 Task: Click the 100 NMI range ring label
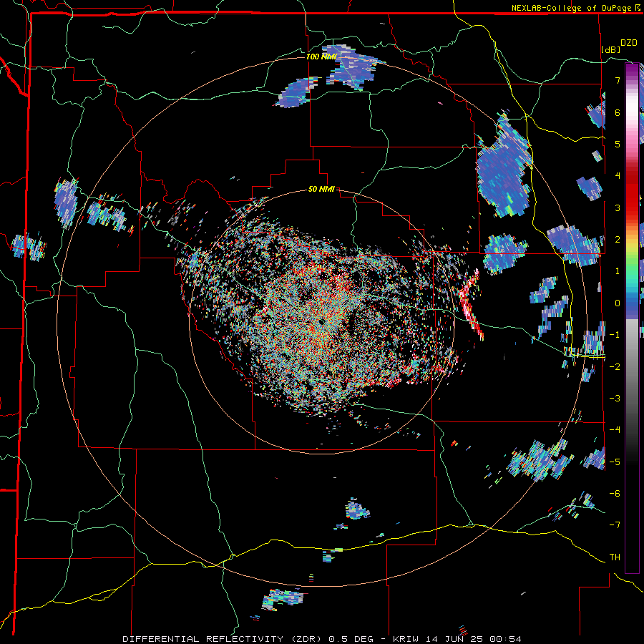(321, 57)
